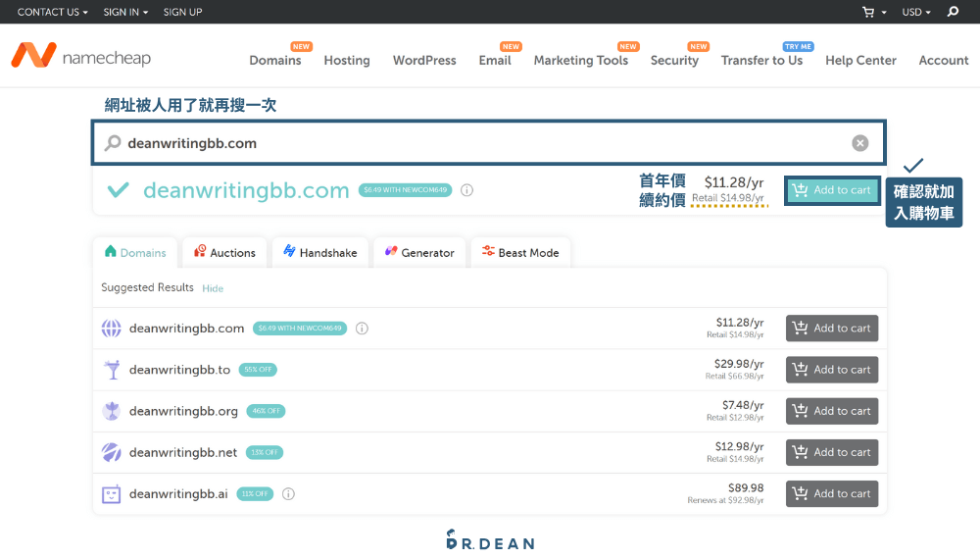Switch to the Beast Mode tab
980x559 pixels.
pos(520,253)
